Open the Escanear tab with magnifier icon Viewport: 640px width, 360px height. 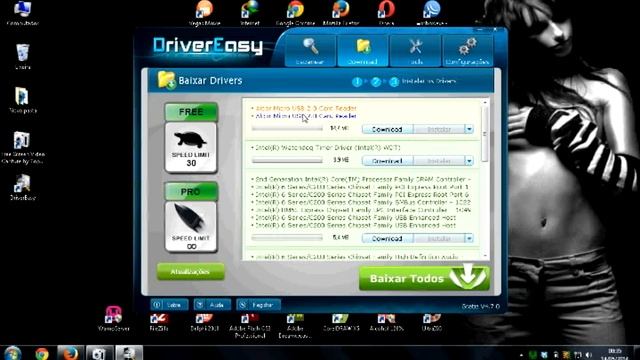310,51
